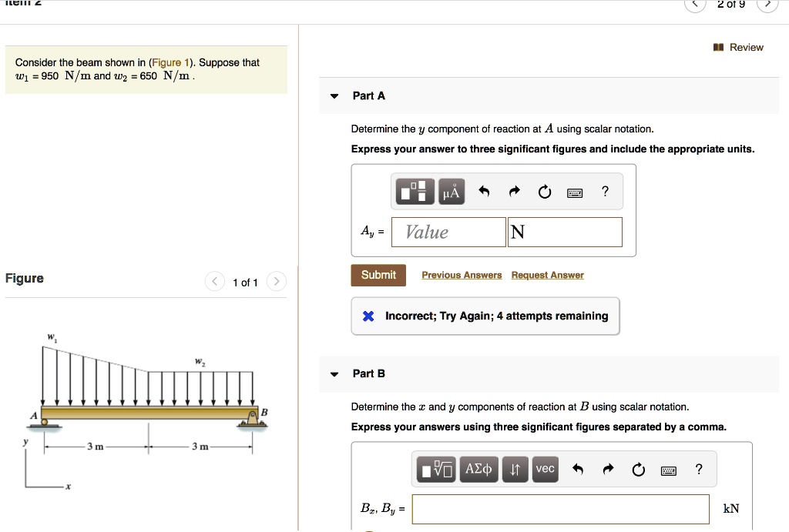789x532 pixels.
Task: Open the keyboard shortcuts icon in Part A
Action: coord(575,191)
